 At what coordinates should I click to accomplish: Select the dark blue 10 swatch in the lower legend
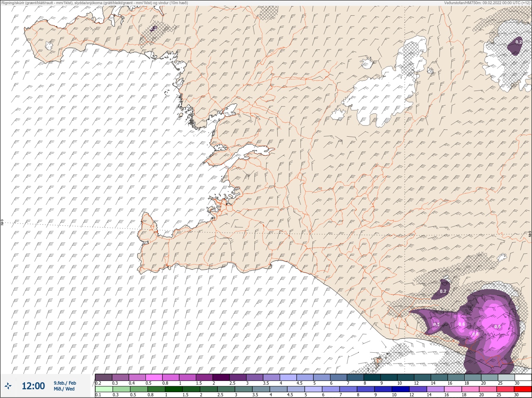[x=400, y=389]
